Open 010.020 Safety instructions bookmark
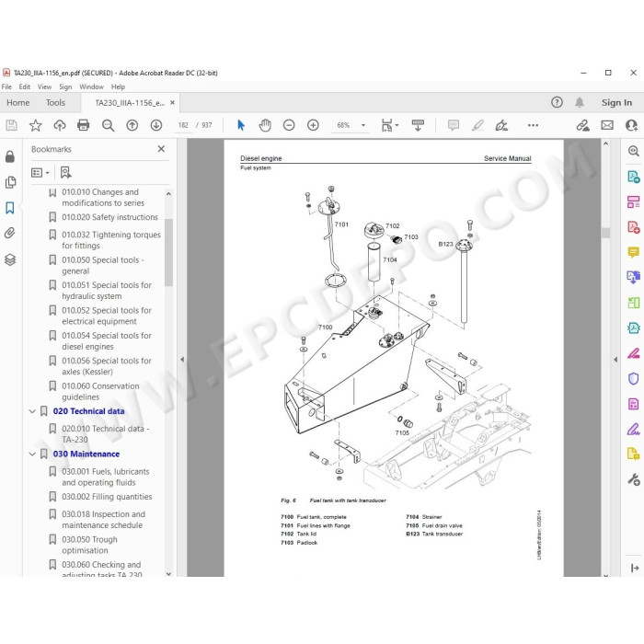Image resolution: width=644 pixels, height=644 pixels. 109,217
